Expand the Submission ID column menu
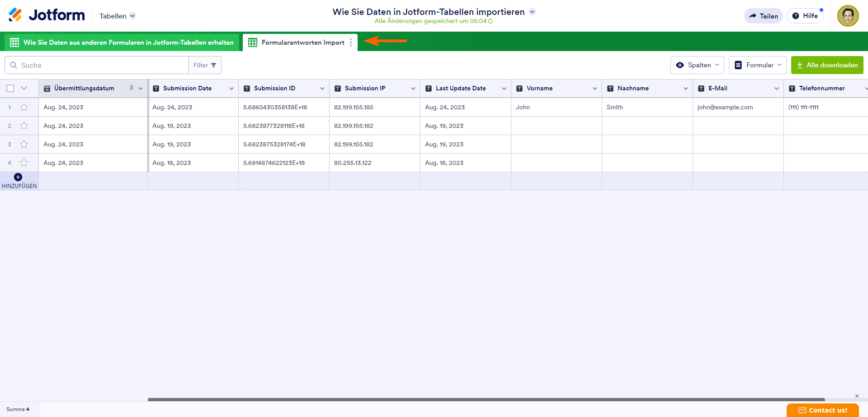This screenshot has height=417, width=868. pyautogui.click(x=322, y=89)
